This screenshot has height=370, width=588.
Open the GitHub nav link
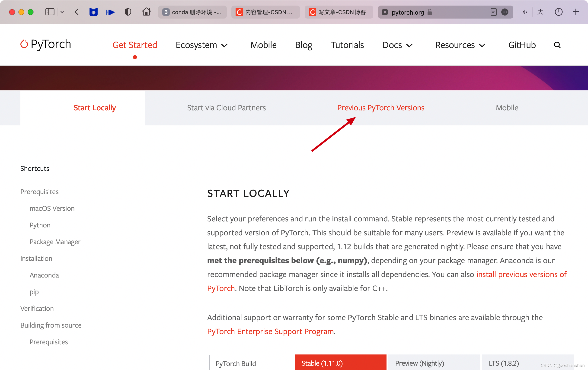pos(522,45)
